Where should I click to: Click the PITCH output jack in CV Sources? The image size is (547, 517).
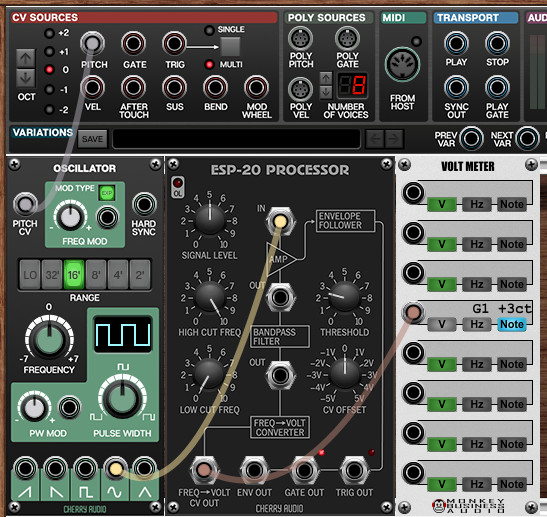coord(92,44)
